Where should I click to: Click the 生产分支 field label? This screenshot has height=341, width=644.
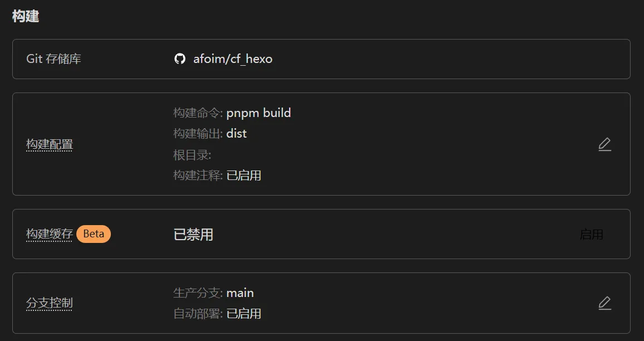coord(197,293)
